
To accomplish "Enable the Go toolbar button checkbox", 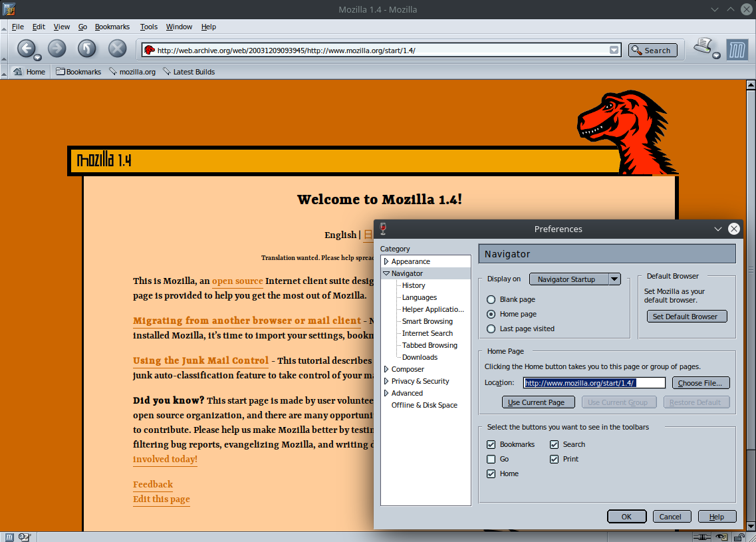I will 491,459.
